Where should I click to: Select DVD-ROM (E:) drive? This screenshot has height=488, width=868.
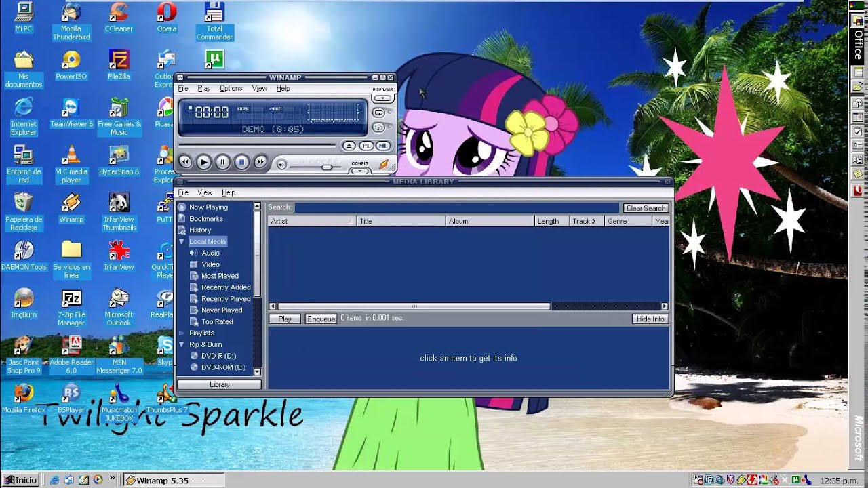tap(223, 367)
